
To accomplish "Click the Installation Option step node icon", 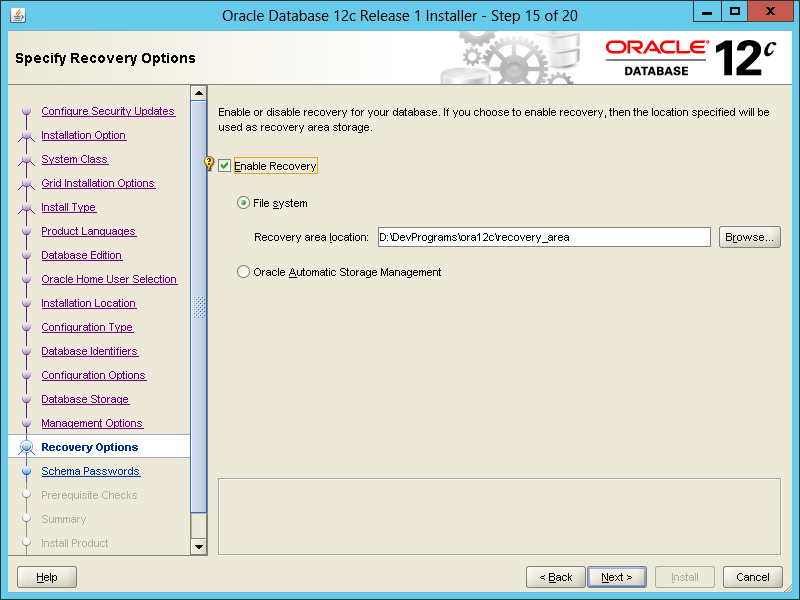I will tap(27, 135).
